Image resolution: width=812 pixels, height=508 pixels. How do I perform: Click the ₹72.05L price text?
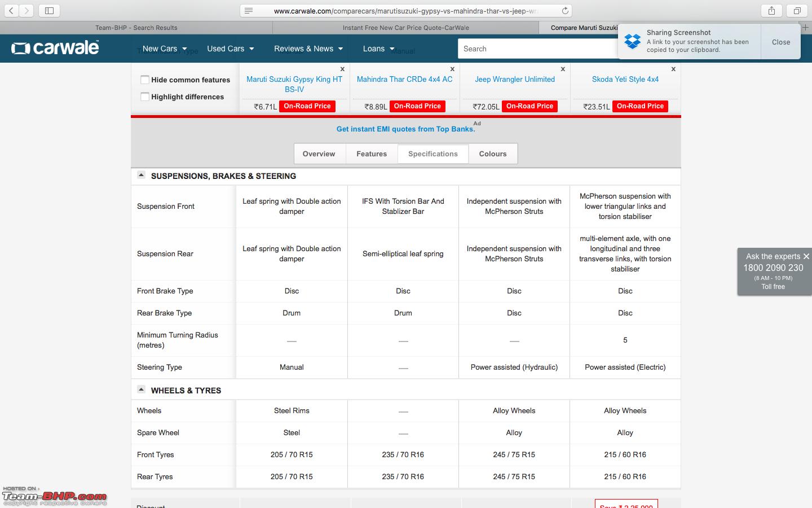(486, 106)
